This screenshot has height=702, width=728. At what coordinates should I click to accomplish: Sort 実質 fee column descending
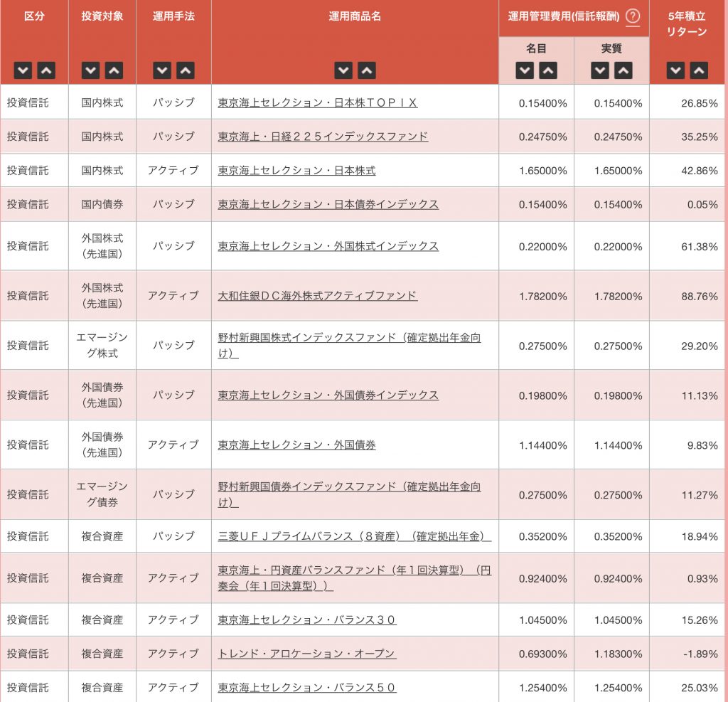tap(600, 70)
